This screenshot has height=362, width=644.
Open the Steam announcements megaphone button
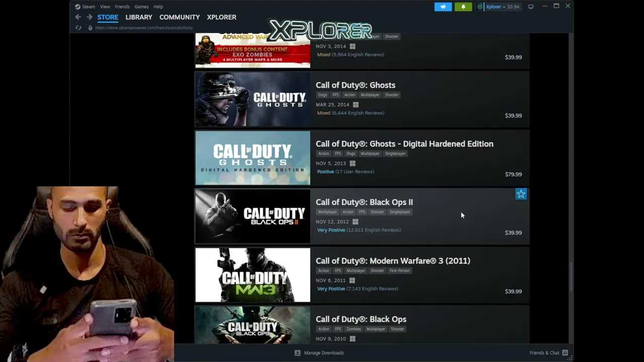443,7
